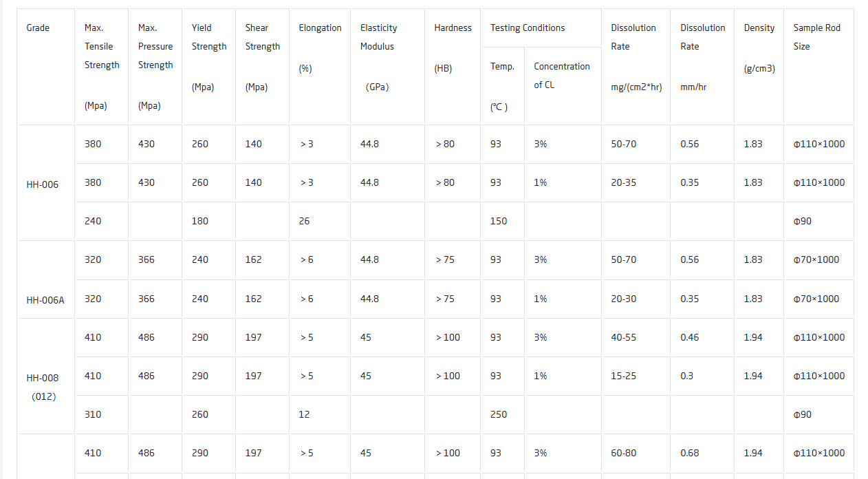Click the Concentration of CL subheader
Image resolution: width=868 pixels, height=479 pixels.
[563, 86]
